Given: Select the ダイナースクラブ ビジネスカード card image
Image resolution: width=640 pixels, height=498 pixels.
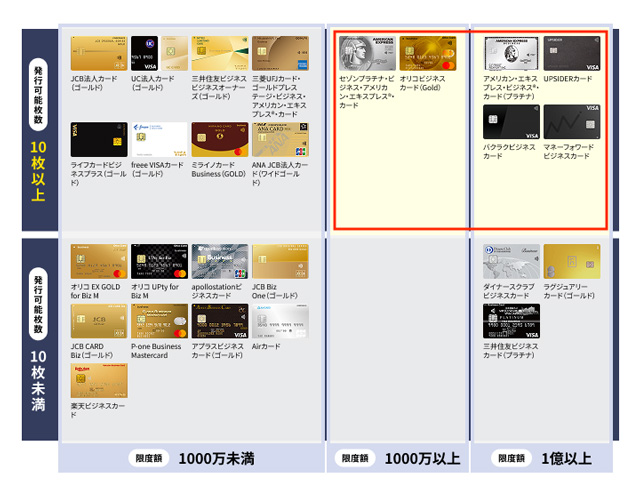Looking at the screenshot, I should (512, 261).
